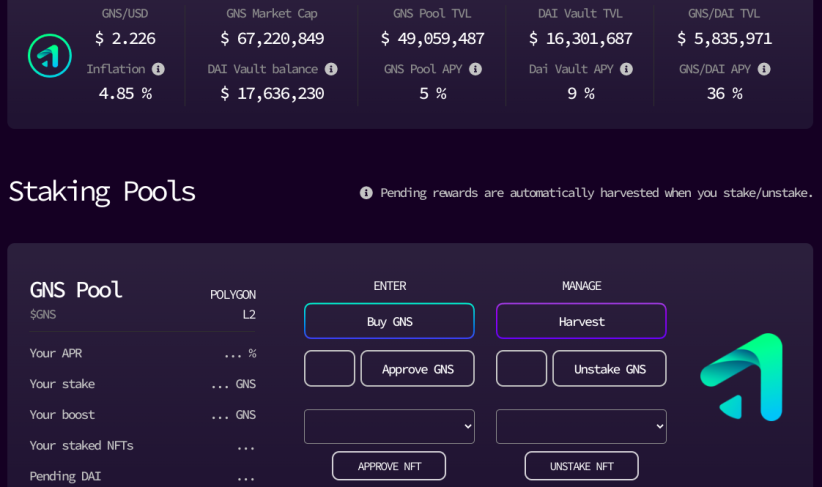Viewport: 822px width, 487px height.
Task: Click the Inflation info icon
Action: pyautogui.click(x=158, y=69)
